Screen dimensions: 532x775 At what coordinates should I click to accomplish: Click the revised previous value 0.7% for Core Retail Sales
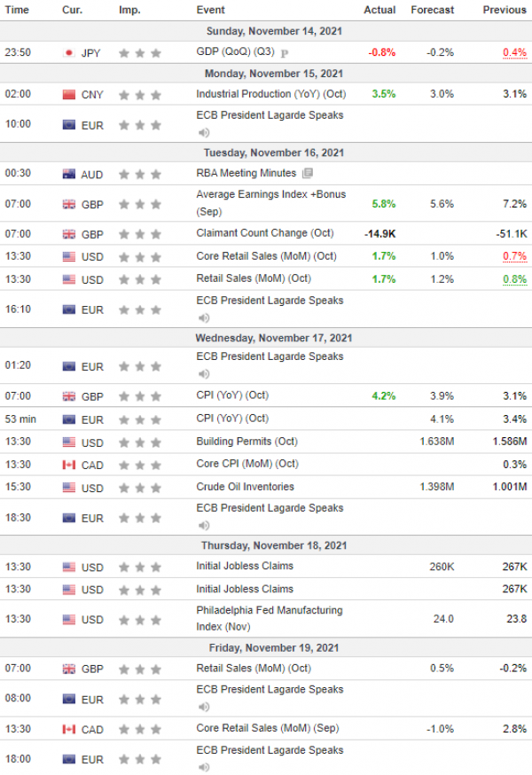(514, 256)
